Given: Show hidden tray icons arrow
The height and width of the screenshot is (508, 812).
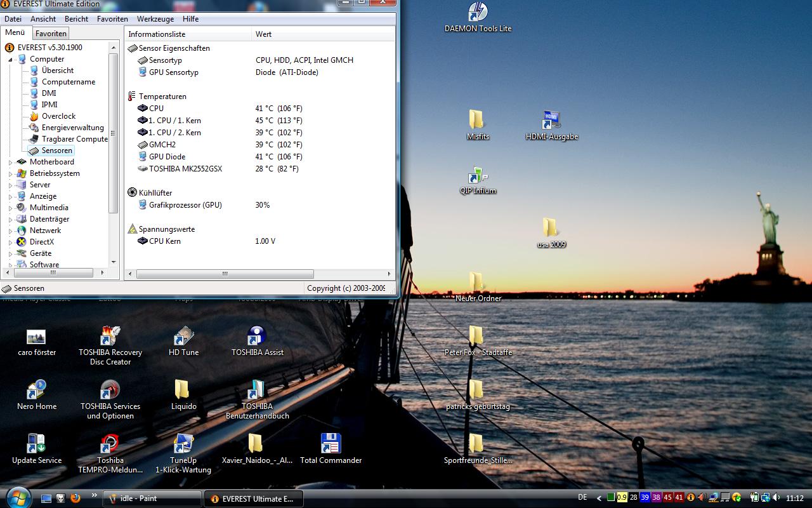Looking at the screenshot, I should tap(600, 498).
